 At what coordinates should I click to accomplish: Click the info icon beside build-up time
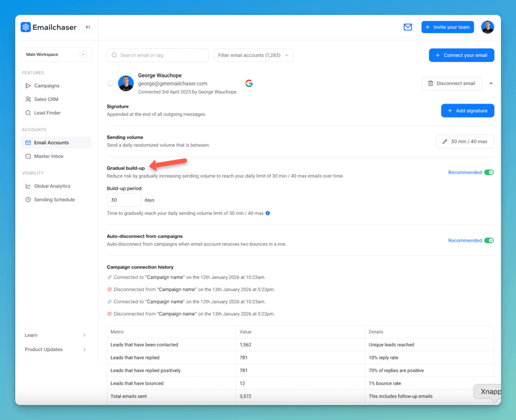point(268,213)
